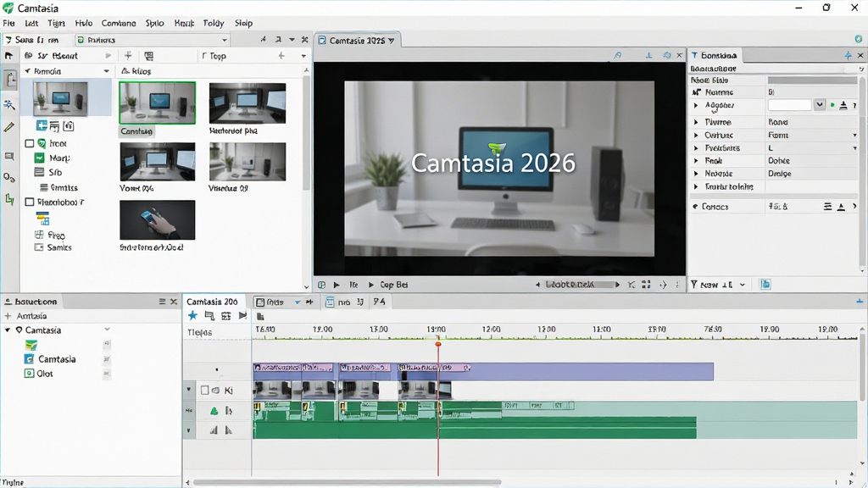This screenshot has width=868, height=488.
Task: Select the "Camtasia 2026" preview tab
Action: 357,41
